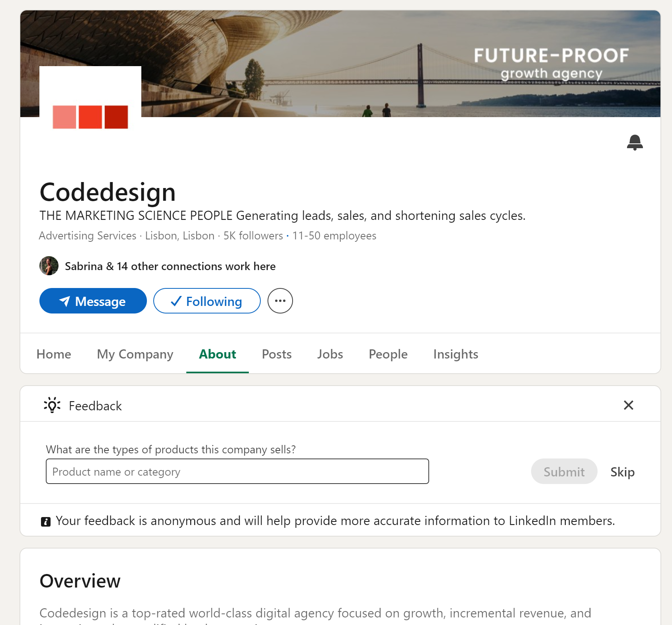Open the Insights tab
672x625 pixels.
point(456,354)
